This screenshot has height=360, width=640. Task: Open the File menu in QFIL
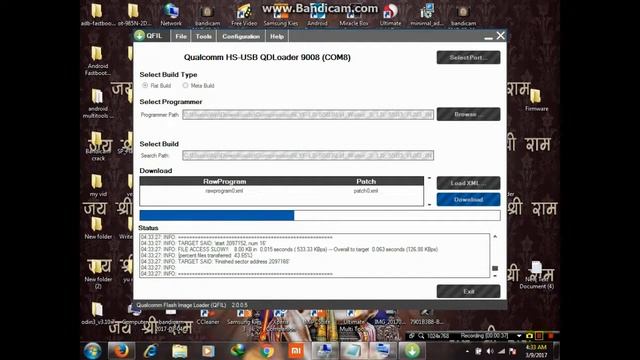click(x=181, y=36)
